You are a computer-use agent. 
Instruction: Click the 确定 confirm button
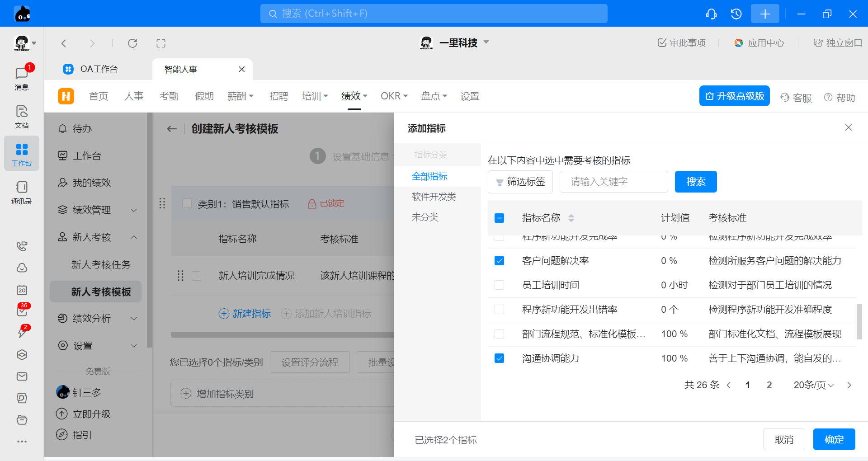(x=834, y=439)
